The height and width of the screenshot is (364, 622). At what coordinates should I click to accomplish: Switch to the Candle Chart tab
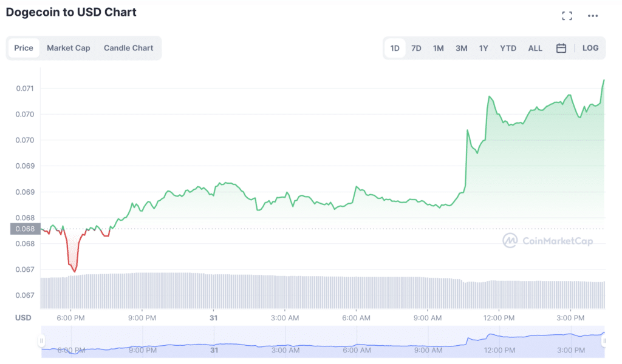coord(129,48)
